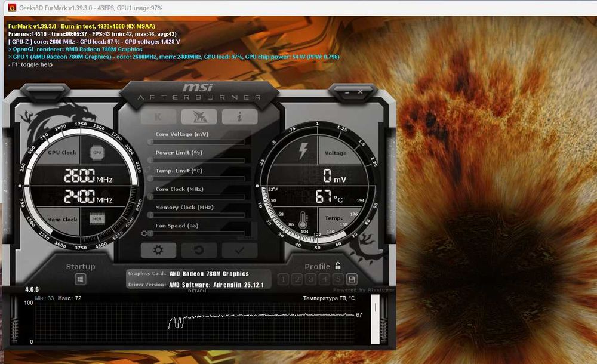The height and width of the screenshot is (364, 597).
Task: Click the 'Макс : 72' graph value
Action: coord(70,298)
